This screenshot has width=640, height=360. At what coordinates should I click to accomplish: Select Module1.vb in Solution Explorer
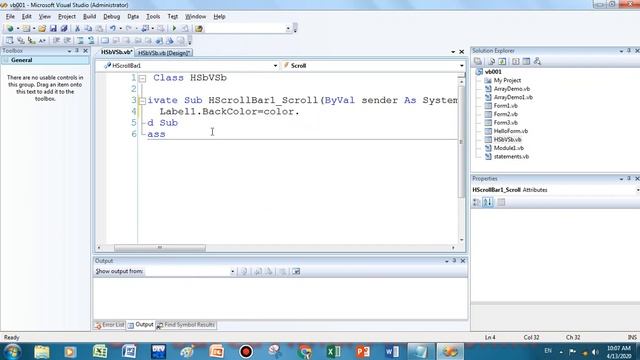point(509,148)
